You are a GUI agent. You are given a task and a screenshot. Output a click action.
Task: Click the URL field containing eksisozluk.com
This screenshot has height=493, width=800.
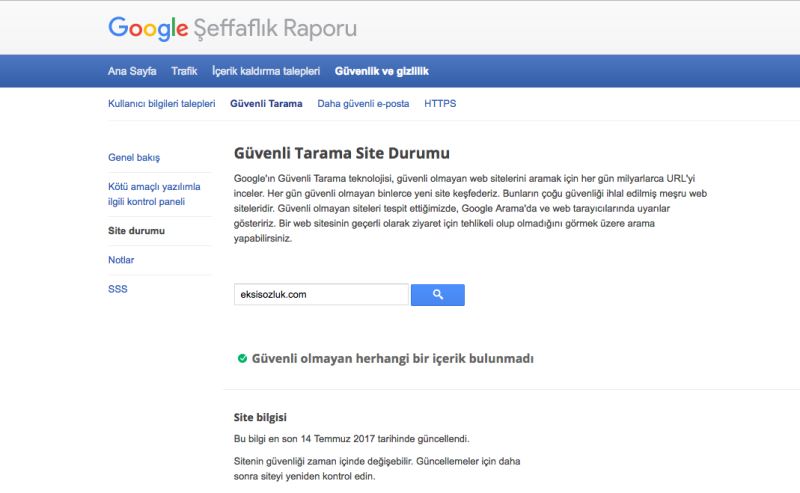click(320, 295)
